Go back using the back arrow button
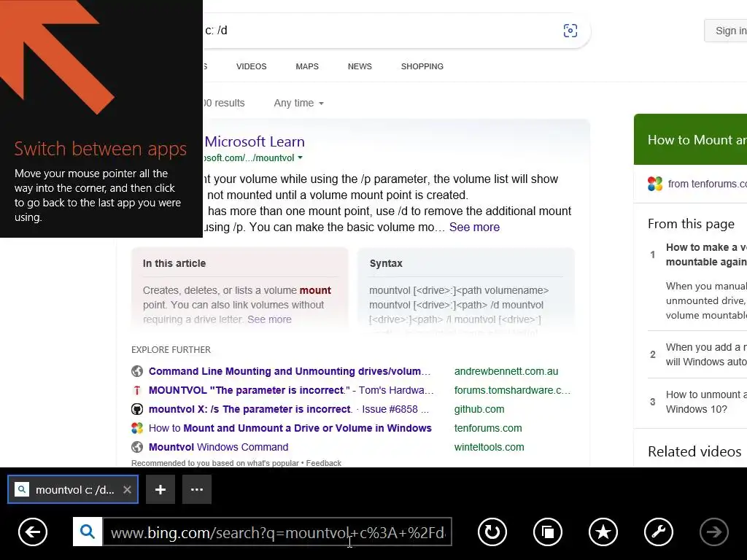The image size is (747, 560). (33, 532)
